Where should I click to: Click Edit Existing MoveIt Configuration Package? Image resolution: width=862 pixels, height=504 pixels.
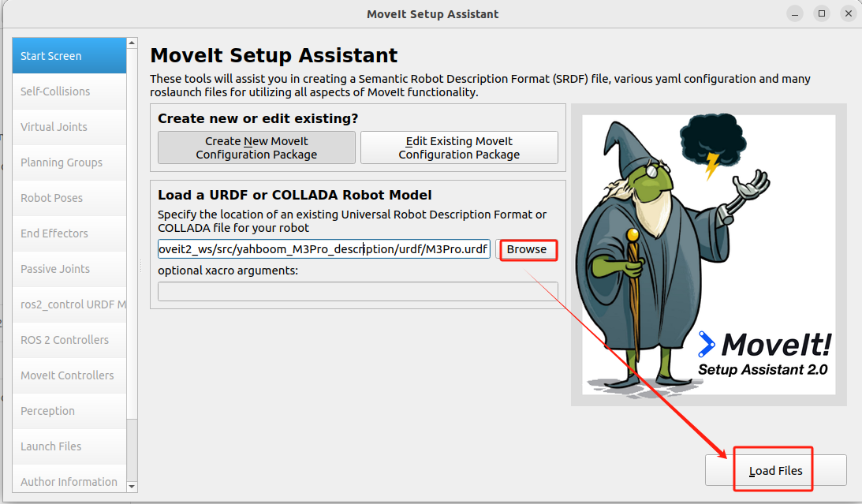pyautogui.click(x=459, y=147)
